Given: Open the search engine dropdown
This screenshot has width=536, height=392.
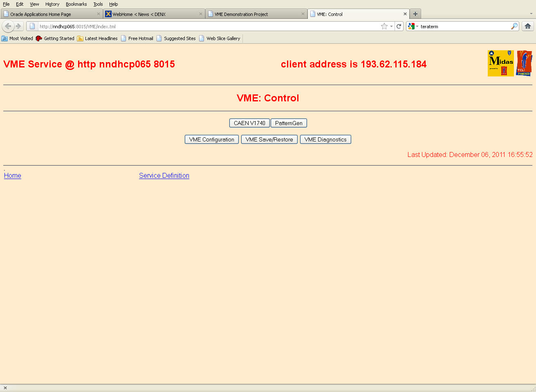Looking at the screenshot, I should pyautogui.click(x=413, y=26).
